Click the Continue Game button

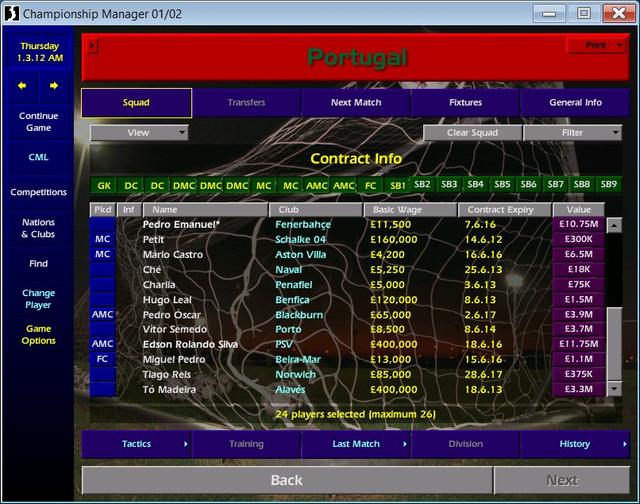[39, 122]
